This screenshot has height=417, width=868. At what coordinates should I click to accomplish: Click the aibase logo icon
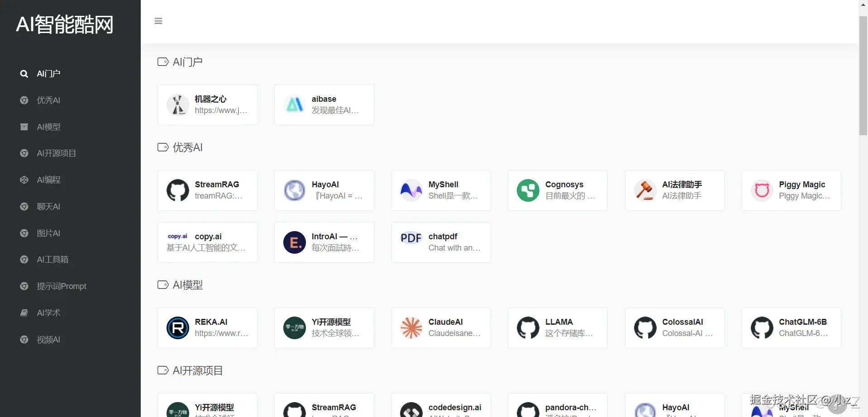pyautogui.click(x=295, y=105)
